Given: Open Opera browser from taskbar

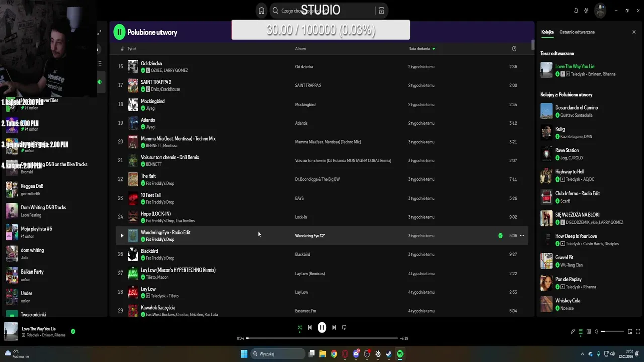Looking at the screenshot, I should tap(345, 354).
